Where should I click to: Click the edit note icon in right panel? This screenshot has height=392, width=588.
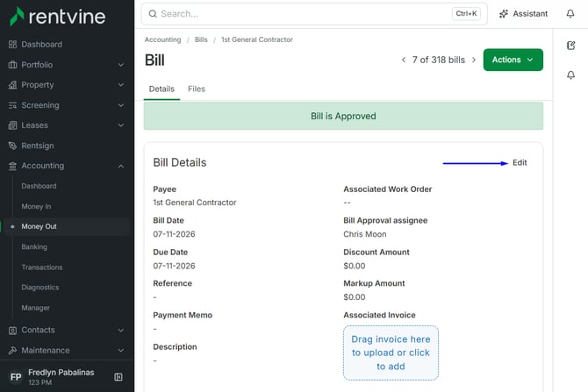571,46
